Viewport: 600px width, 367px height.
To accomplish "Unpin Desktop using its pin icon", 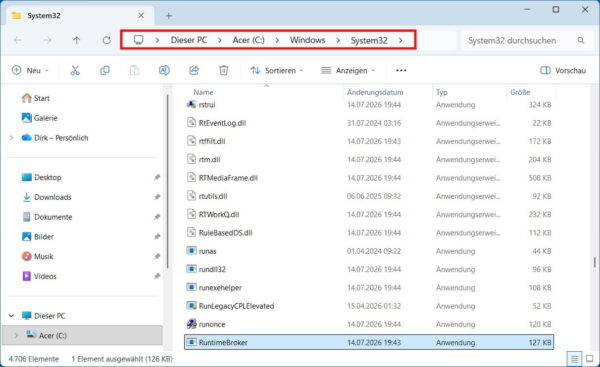I will pos(157,177).
